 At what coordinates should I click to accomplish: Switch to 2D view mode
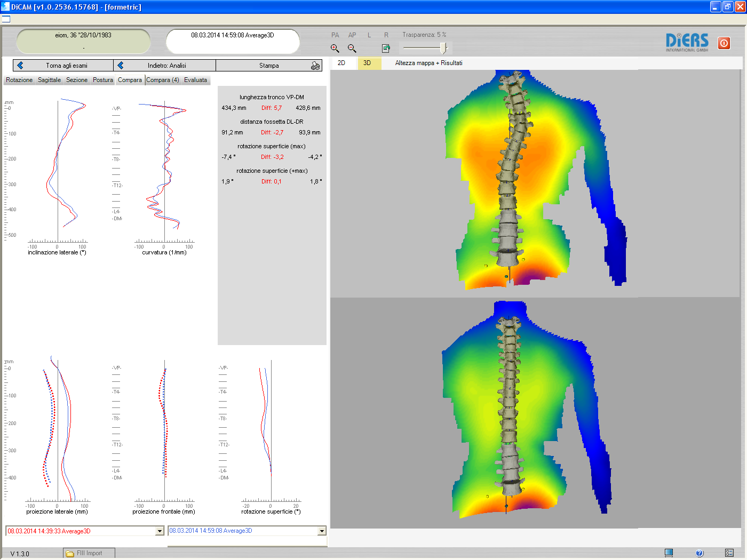[341, 63]
